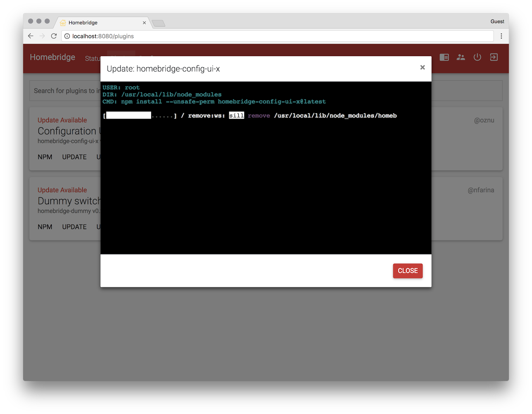
Task: Click the Guest profile label
Action: (x=497, y=22)
